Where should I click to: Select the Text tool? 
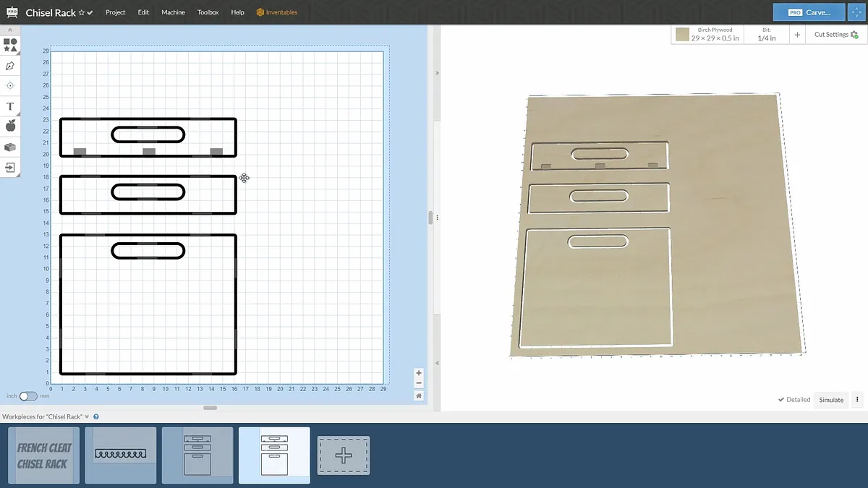tap(10, 106)
